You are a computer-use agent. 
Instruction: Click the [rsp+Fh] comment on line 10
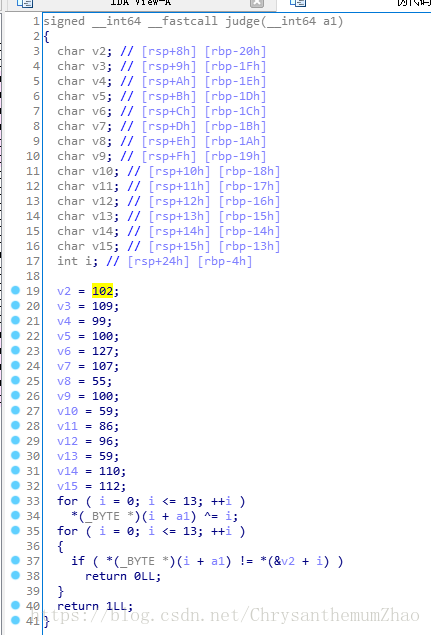click(x=169, y=156)
